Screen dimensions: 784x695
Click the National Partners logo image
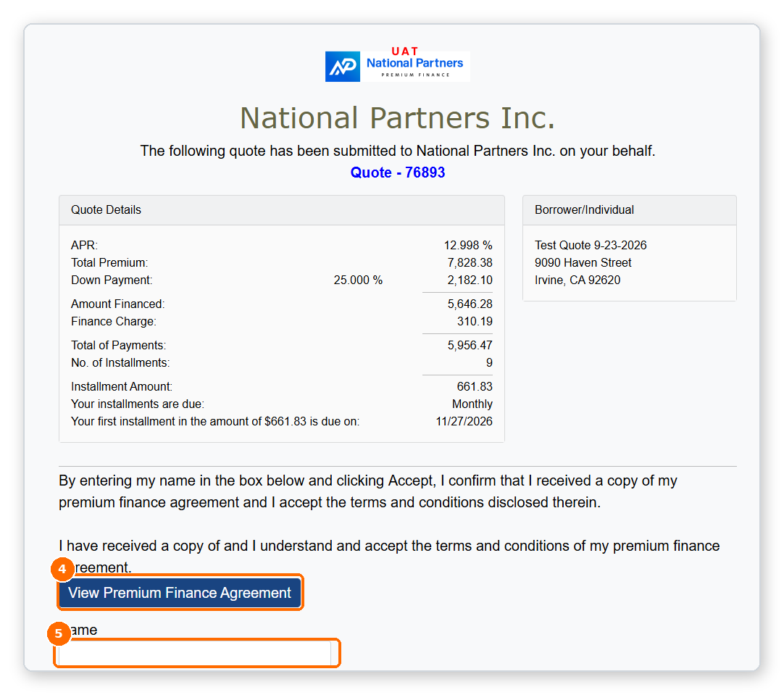point(398,64)
